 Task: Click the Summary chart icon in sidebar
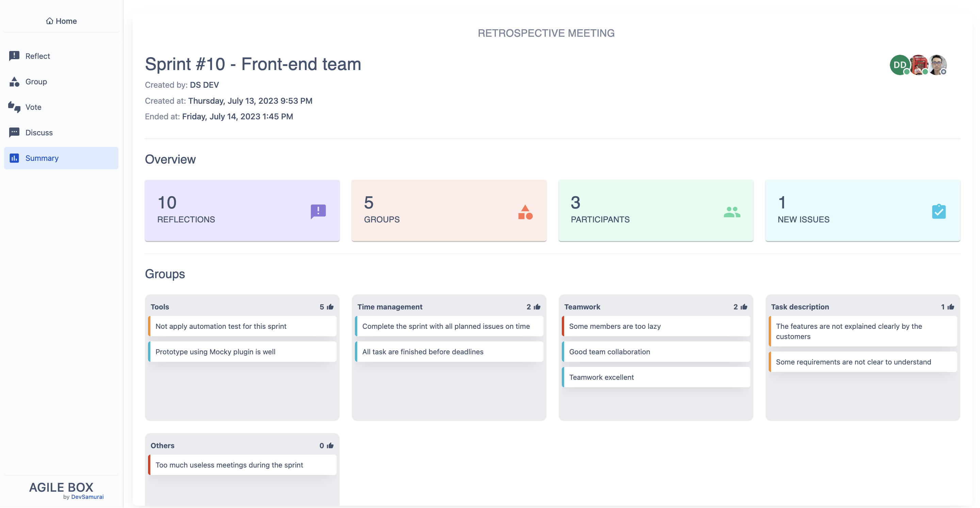[x=14, y=158]
